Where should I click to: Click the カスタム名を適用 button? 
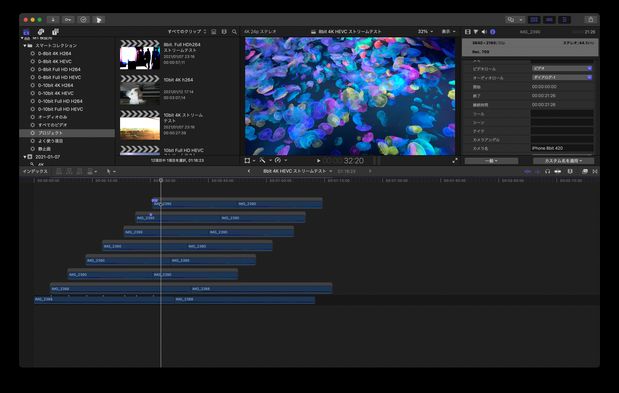tap(563, 161)
